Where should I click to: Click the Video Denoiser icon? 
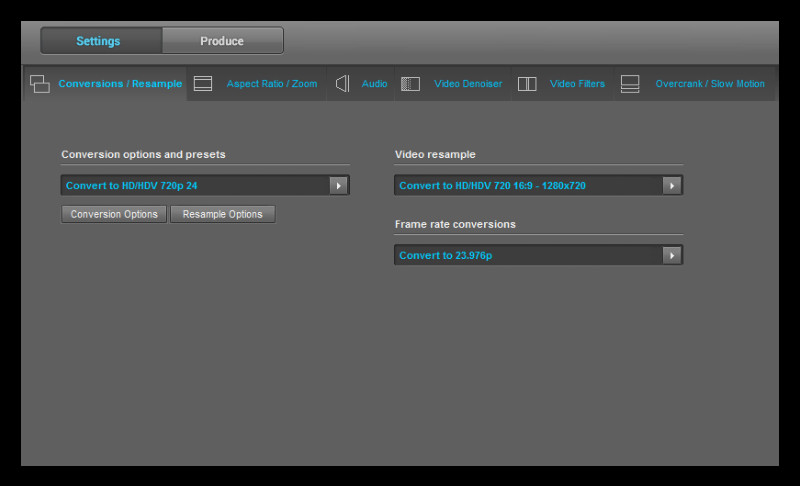[410, 84]
